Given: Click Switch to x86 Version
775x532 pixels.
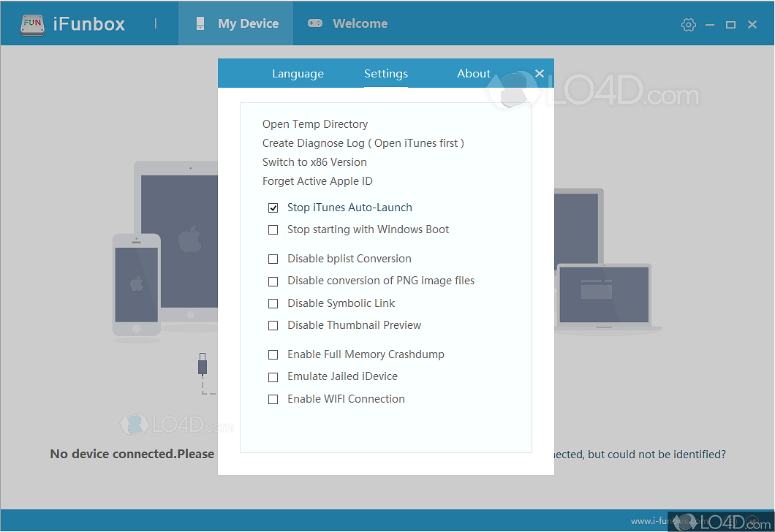Looking at the screenshot, I should (314, 162).
